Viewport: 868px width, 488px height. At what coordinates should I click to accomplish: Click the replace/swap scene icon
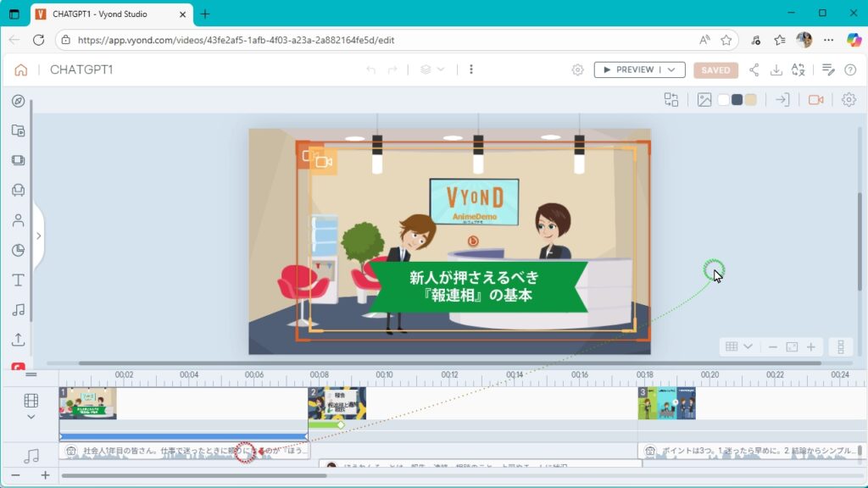pyautogui.click(x=671, y=100)
